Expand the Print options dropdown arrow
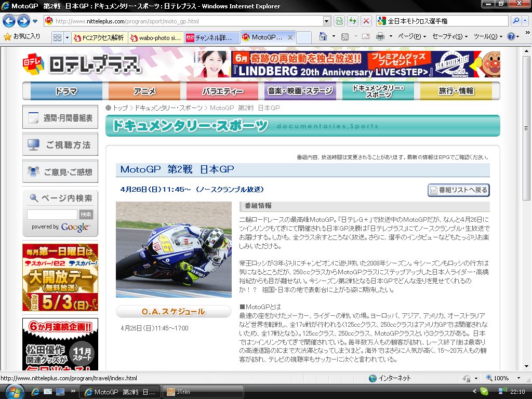This screenshot has width=532, height=399. point(391,36)
